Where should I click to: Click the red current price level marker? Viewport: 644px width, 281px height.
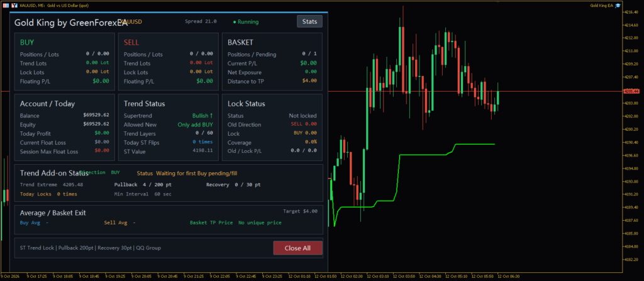[x=629, y=91]
